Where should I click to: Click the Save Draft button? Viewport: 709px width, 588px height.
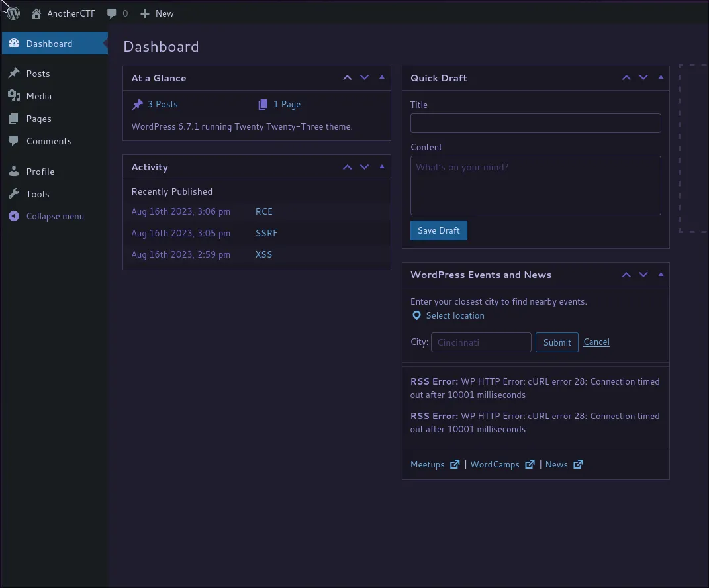click(x=439, y=230)
